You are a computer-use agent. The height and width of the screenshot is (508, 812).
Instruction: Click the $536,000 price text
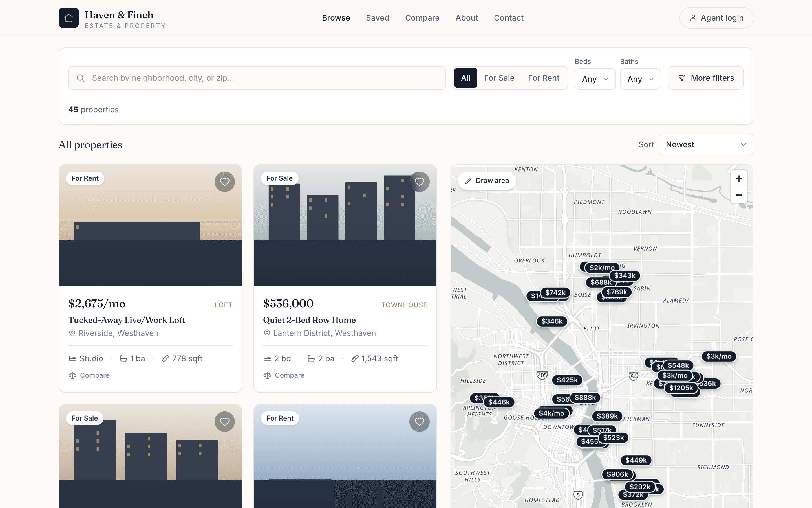point(288,303)
